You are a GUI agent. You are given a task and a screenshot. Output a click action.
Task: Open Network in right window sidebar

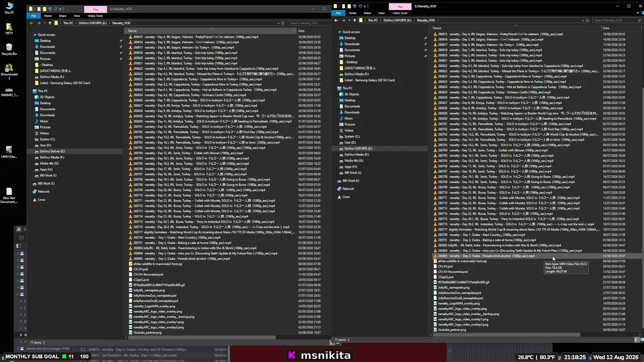(348, 189)
